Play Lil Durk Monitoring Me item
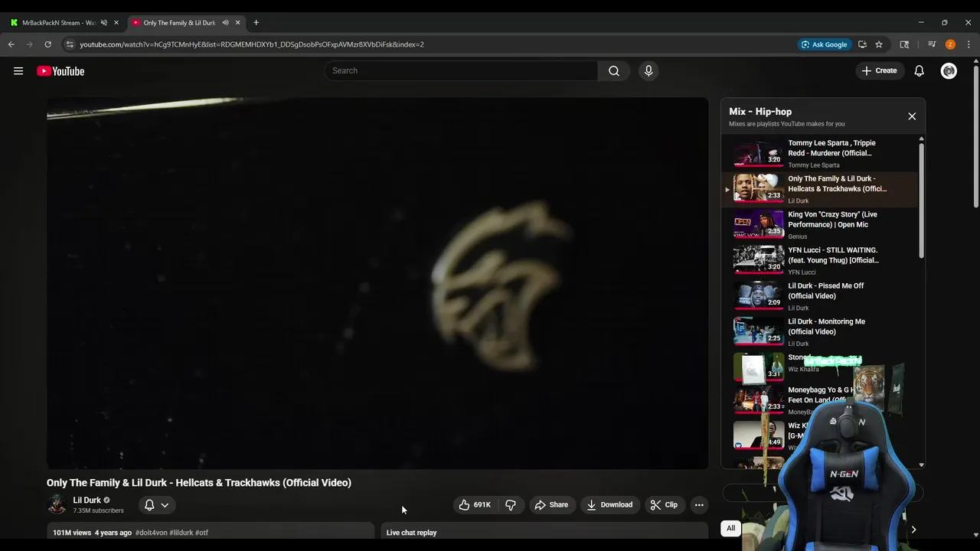 point(819,332)
